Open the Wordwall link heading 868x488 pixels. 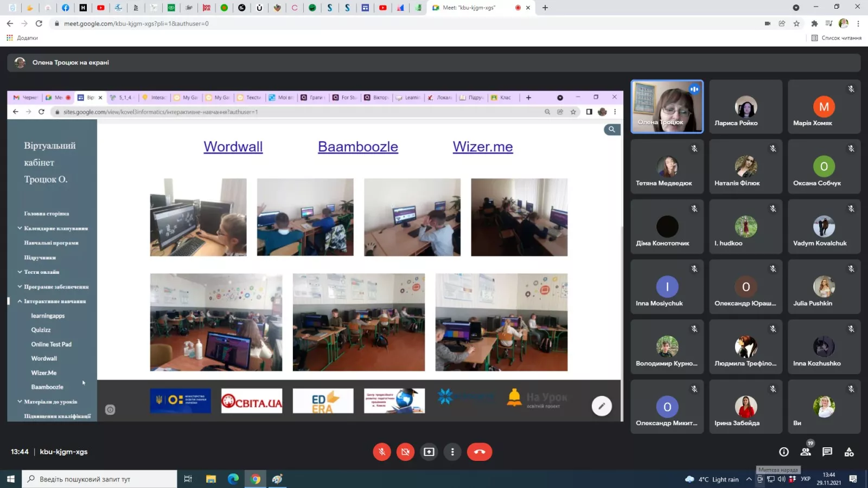pyautogui.click(x=233, y=147)
